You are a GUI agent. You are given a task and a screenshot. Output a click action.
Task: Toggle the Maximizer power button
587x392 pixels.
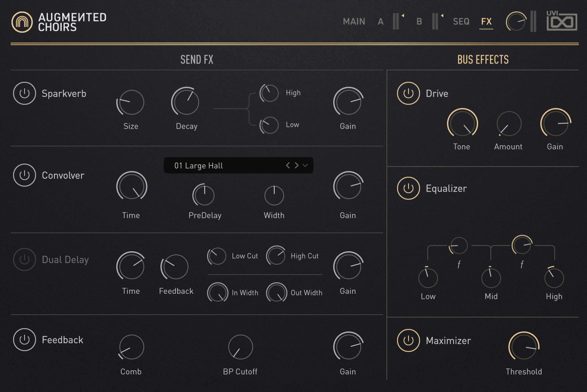(408, 340)
